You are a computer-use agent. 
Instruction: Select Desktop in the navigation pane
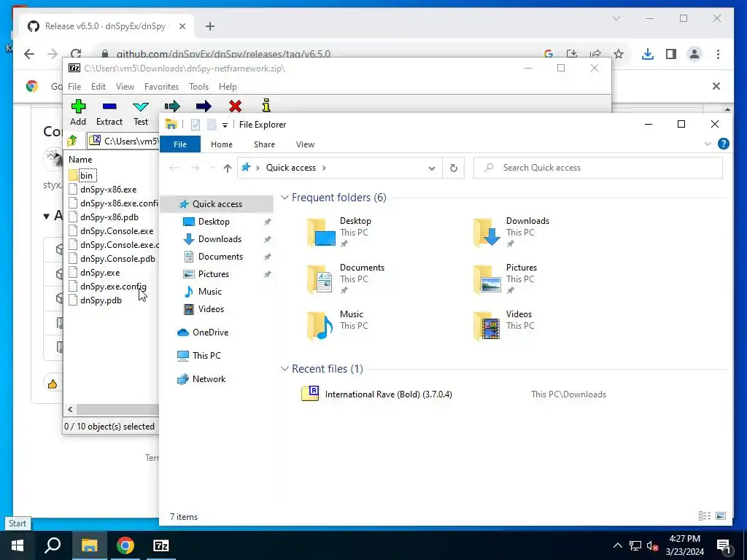click(214, 222)
